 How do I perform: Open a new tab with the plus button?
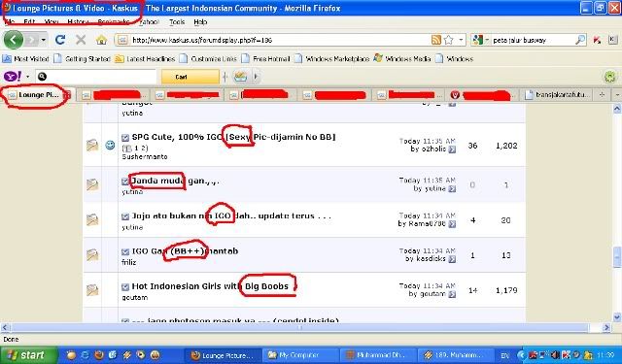(x=602, y=95)
